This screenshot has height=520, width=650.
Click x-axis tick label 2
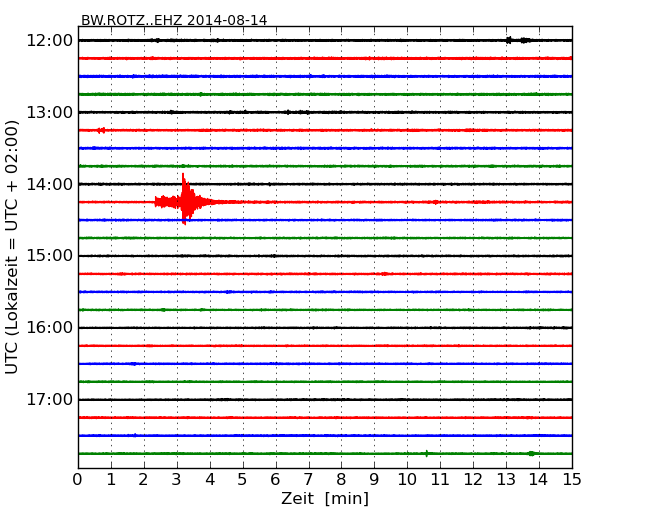144,479
